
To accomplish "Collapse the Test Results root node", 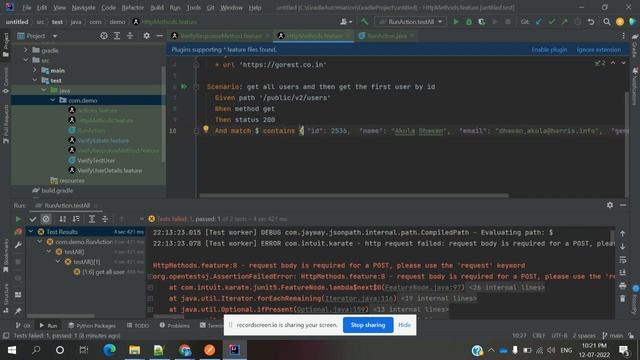I will 31,231.
